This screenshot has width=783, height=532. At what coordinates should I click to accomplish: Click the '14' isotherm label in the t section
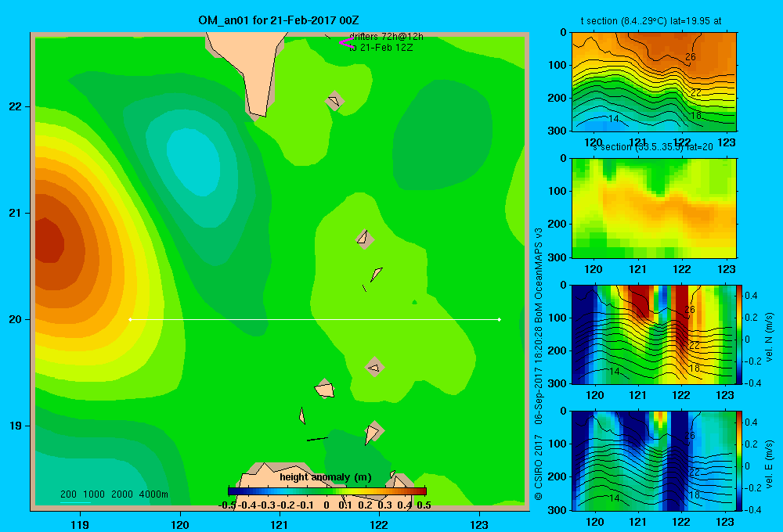click(614, 119)
